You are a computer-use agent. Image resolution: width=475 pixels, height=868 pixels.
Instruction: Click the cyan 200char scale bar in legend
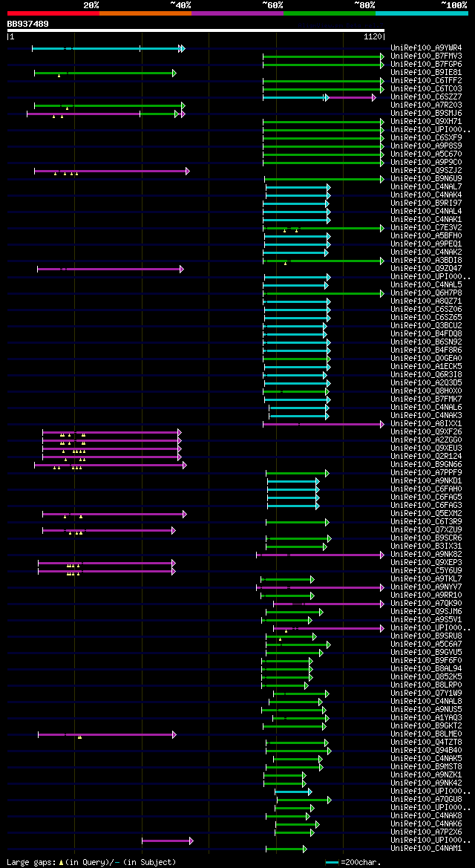(x=332, y=863)
